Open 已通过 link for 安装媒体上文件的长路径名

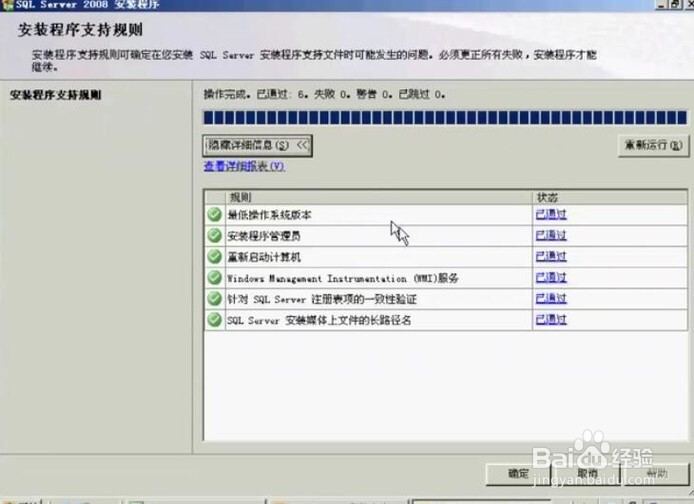click(x=551, y=319)
